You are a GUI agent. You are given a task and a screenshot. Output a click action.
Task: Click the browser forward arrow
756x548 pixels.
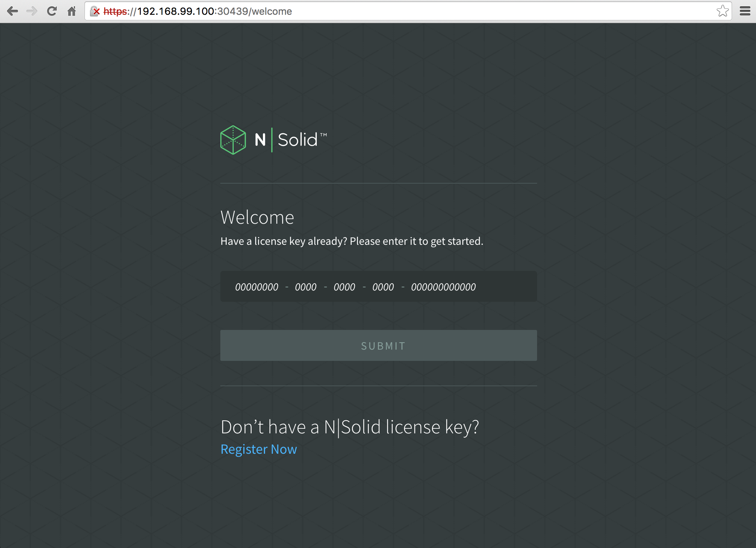point(32,11)
